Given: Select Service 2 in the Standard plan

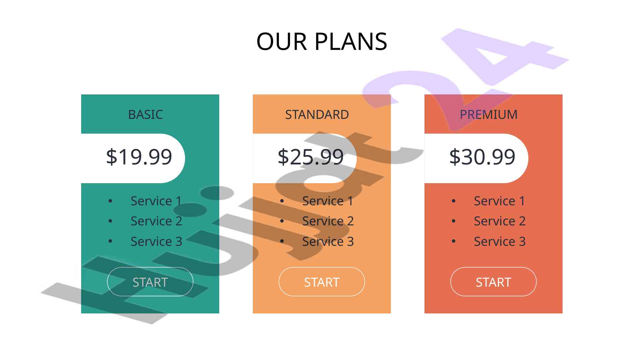Looking at the screenshot, I should pyautogui.click(x=328, y=221).
